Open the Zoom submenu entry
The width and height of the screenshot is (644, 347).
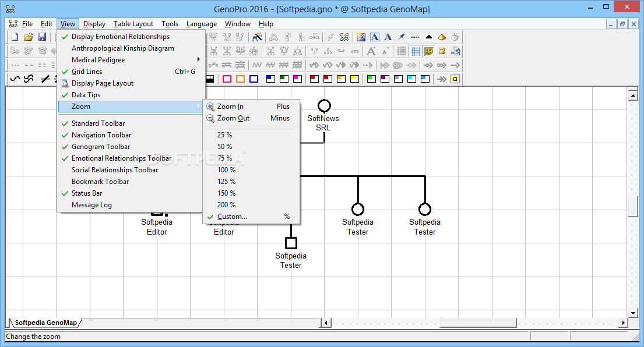(131, 106)
